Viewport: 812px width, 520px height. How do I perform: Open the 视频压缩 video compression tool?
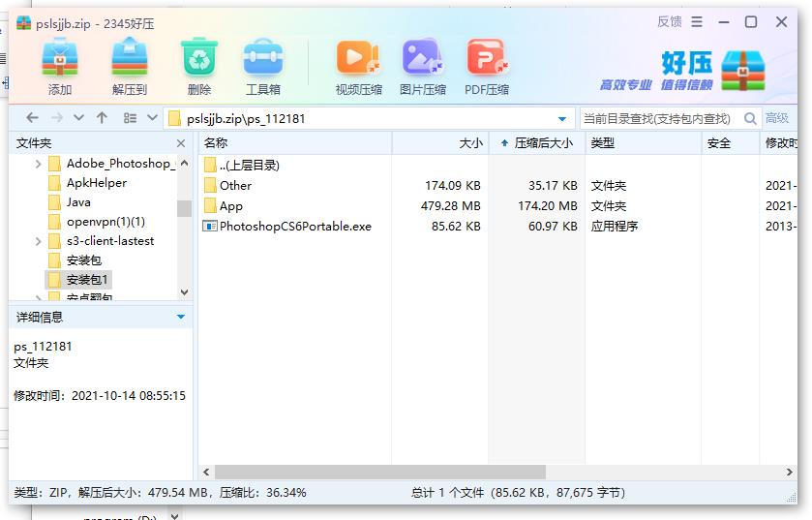[358, 57]
